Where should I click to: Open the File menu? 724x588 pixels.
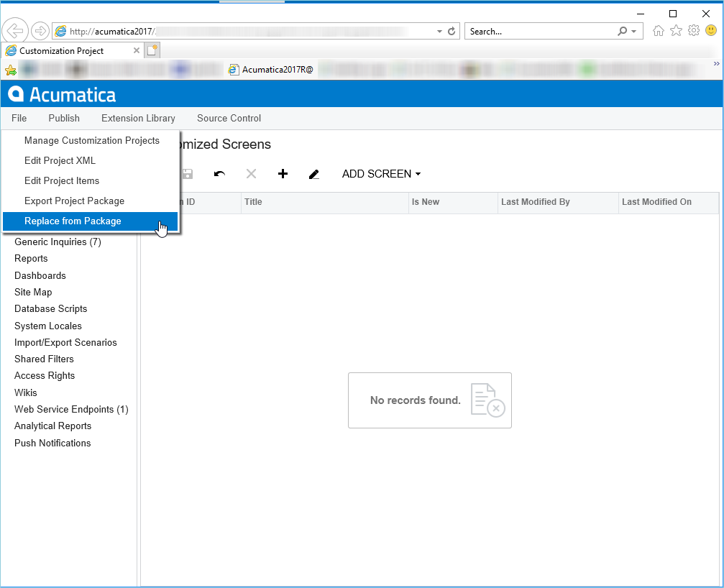tap(19, 118)
